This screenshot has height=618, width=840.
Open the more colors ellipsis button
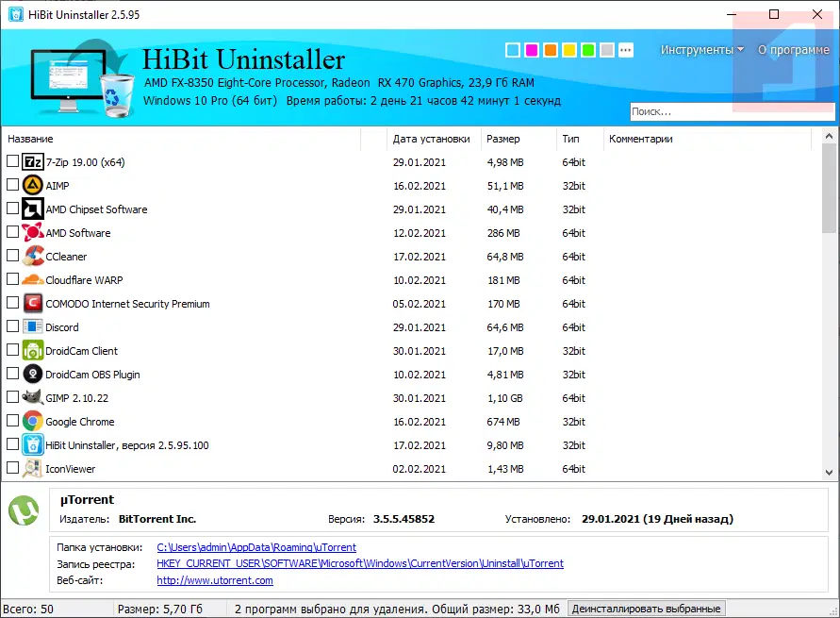626,50
